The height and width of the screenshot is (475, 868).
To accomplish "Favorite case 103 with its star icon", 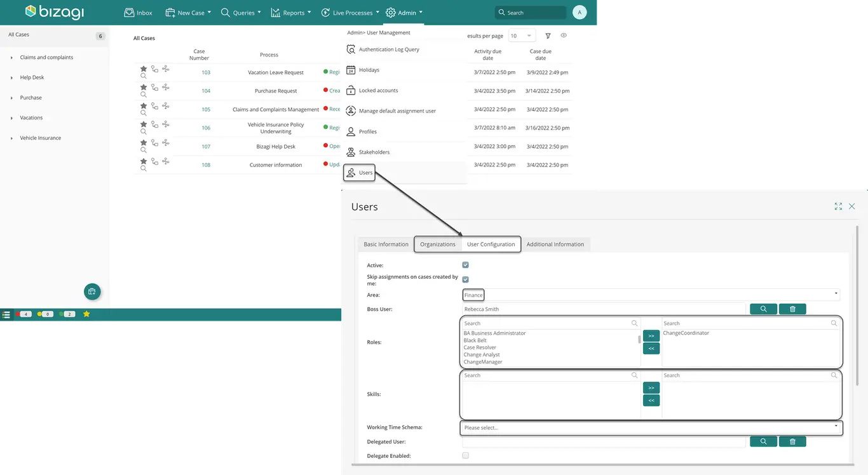I will (144, 69).
